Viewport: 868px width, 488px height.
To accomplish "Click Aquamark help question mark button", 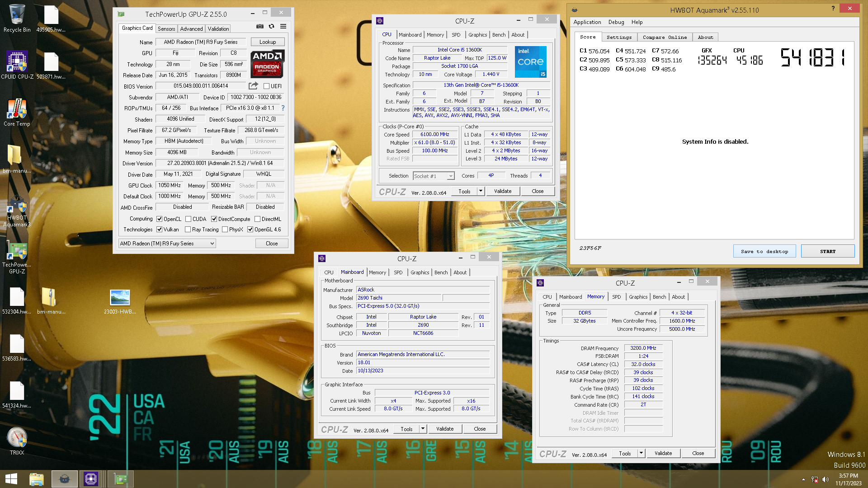I will pyautogui.click(x=833, y=9).
